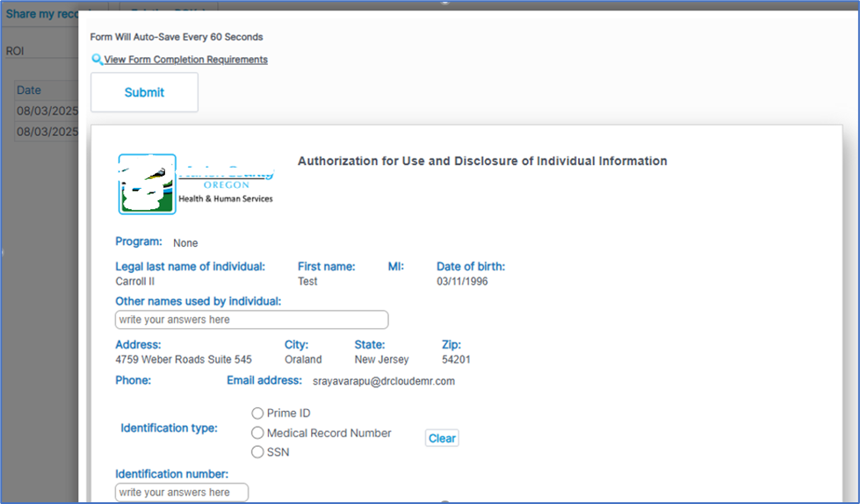
Task: Select SSN as identification type
Action: (257, 452)
